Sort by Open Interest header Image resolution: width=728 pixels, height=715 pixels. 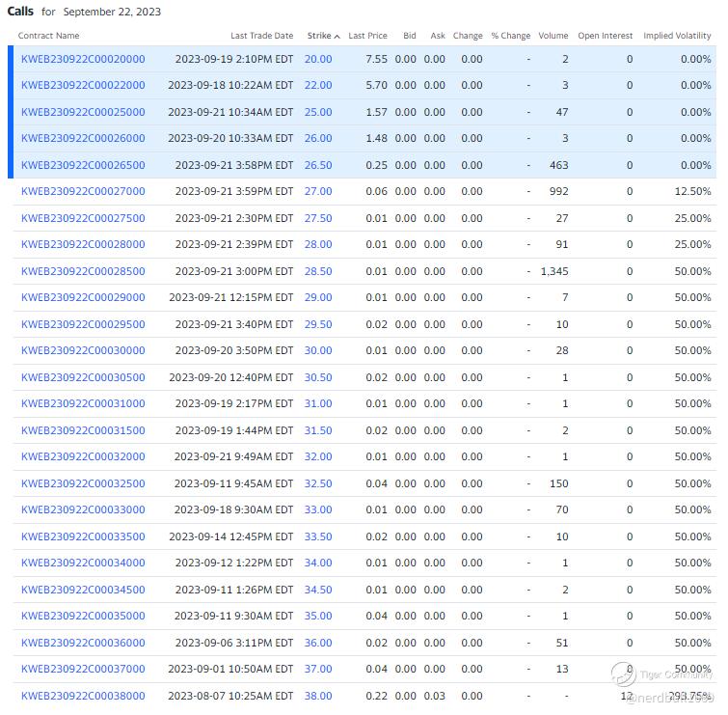pyautogui.click(x=606, y=36)
